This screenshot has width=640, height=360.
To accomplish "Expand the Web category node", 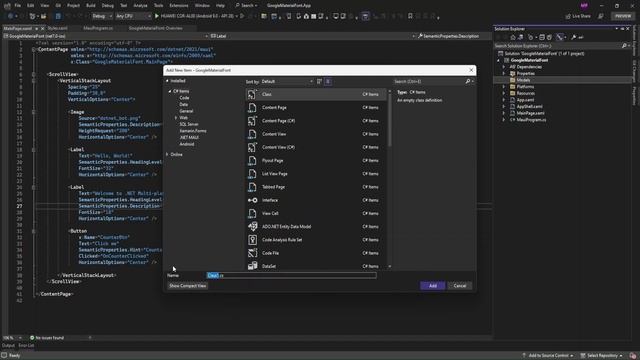I will click(x=176, y=118).
